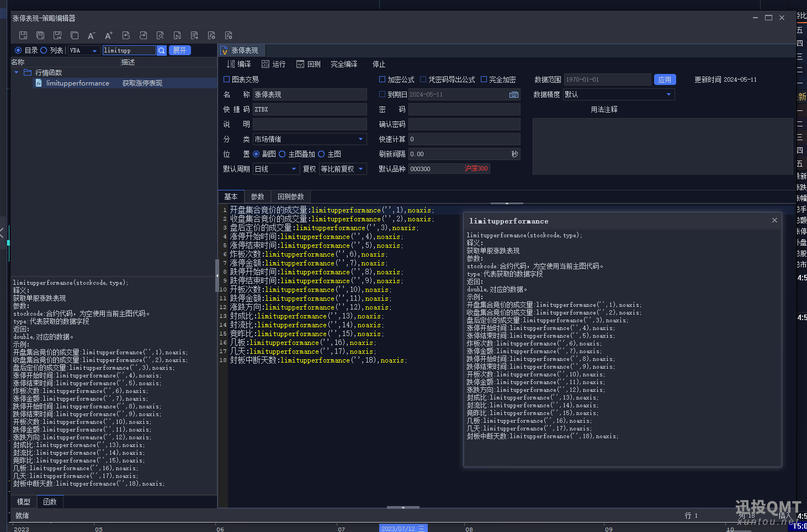
Task: Click the 编译 compile icon
Action: tap(231, 64)
